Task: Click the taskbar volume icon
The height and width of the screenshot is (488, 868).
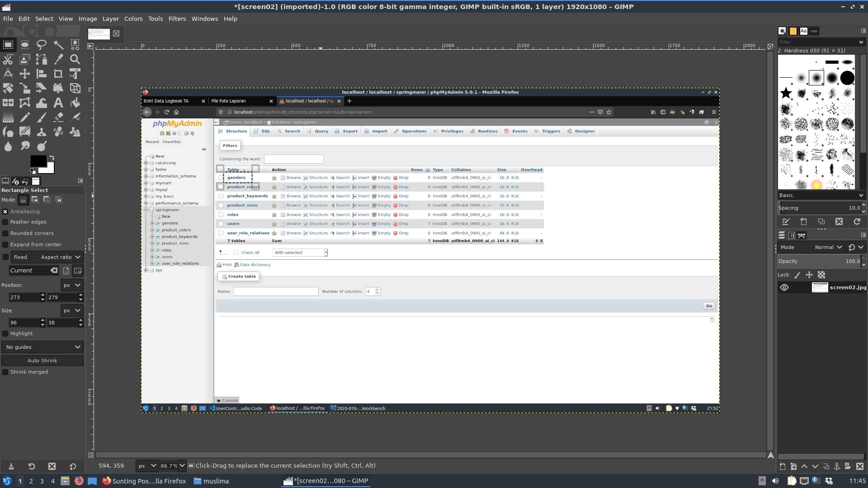Action: (x=775, y=481)
